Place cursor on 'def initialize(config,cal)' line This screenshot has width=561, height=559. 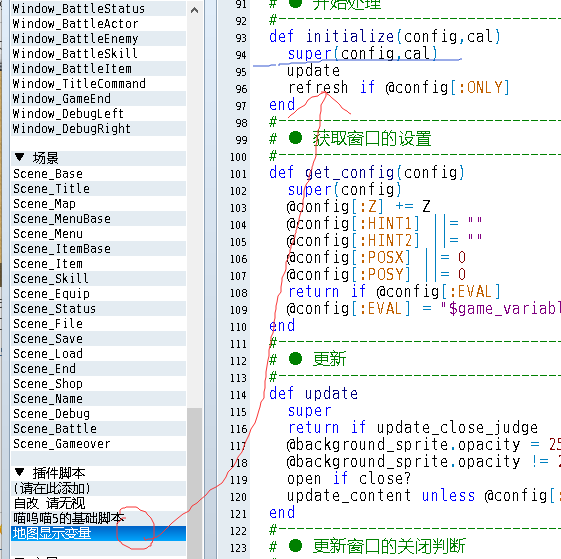tap(385, 37)
